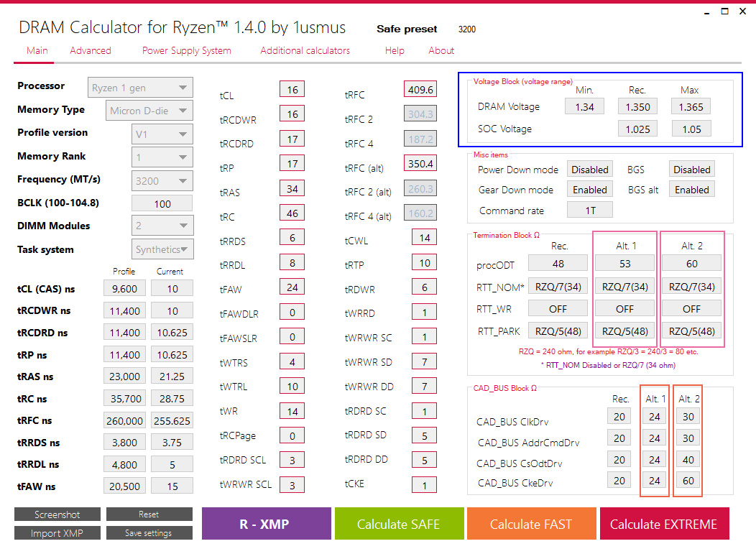Click DRAM Voltage Rec value 1.350

tap(638, 106)
